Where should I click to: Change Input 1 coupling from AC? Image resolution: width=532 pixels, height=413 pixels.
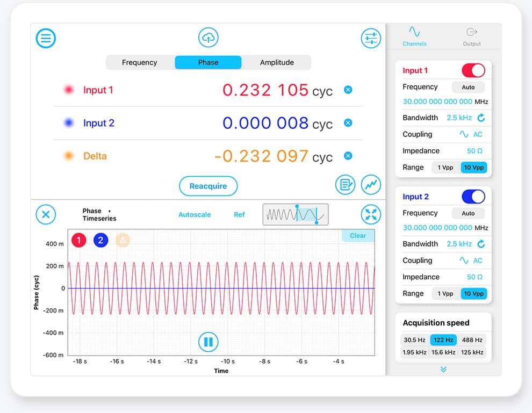pyautogui.click(x=471, y=134)
